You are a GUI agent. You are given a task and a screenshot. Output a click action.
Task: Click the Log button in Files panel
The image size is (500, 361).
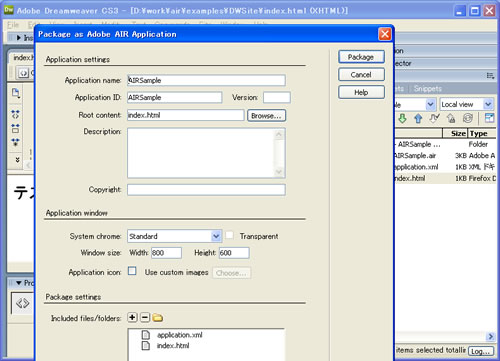(x=481, y=351)
